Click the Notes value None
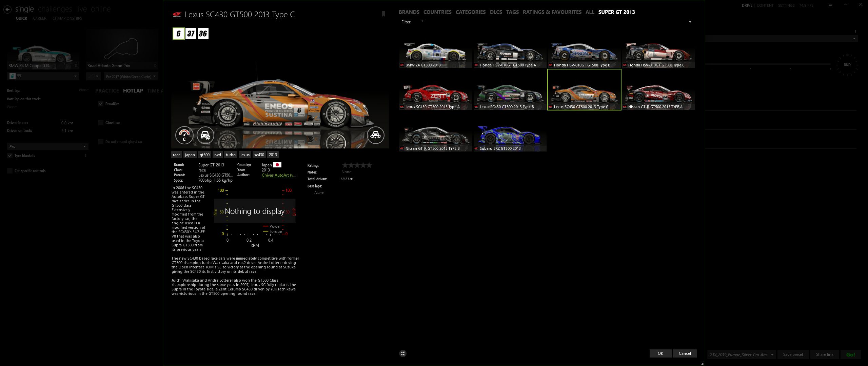The height and width of the screenshot is (366, 868). (346, 172)
